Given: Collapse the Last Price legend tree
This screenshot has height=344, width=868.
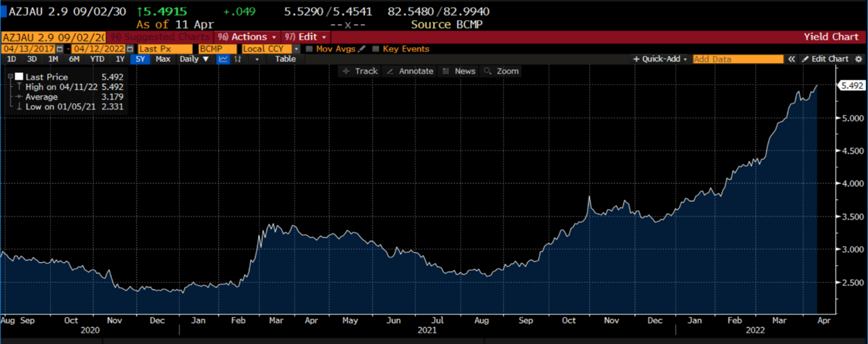Looking at the screenshot, I should 11,77.
